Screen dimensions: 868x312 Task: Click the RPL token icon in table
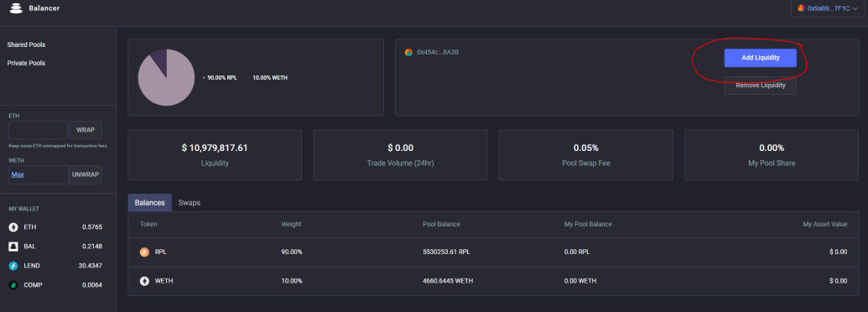[144, 252]
